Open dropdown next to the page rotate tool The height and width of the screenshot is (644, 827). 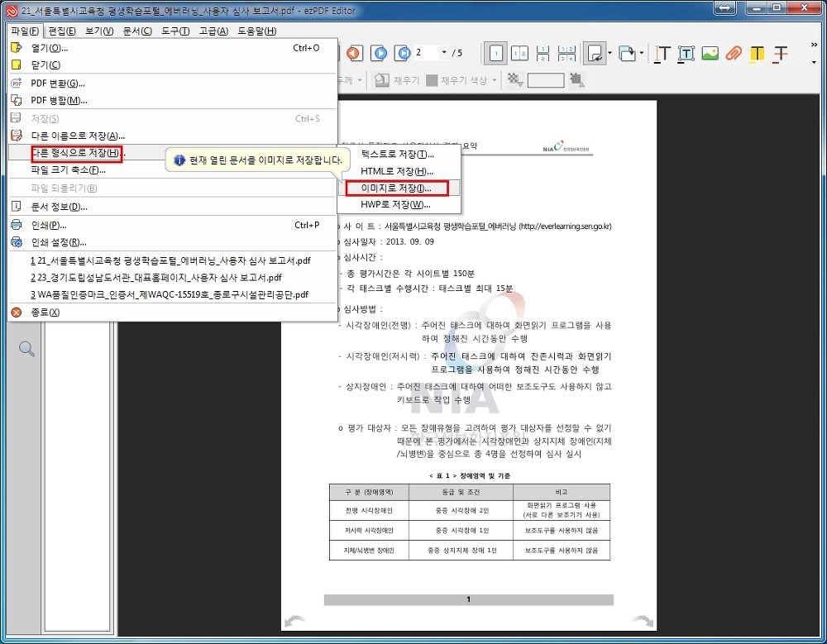point(609,53)
